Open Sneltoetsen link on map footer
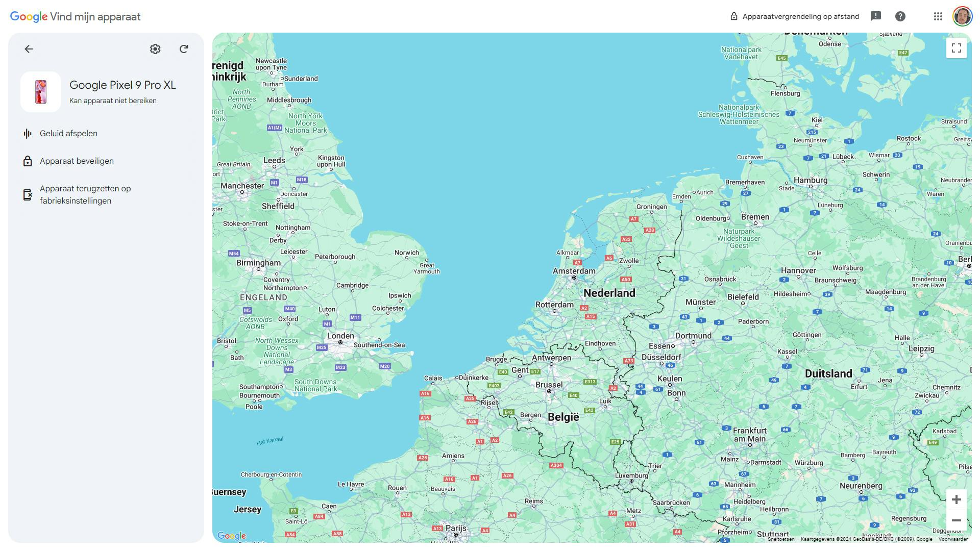Screen dimensions: 980x551 click(781, 539)
